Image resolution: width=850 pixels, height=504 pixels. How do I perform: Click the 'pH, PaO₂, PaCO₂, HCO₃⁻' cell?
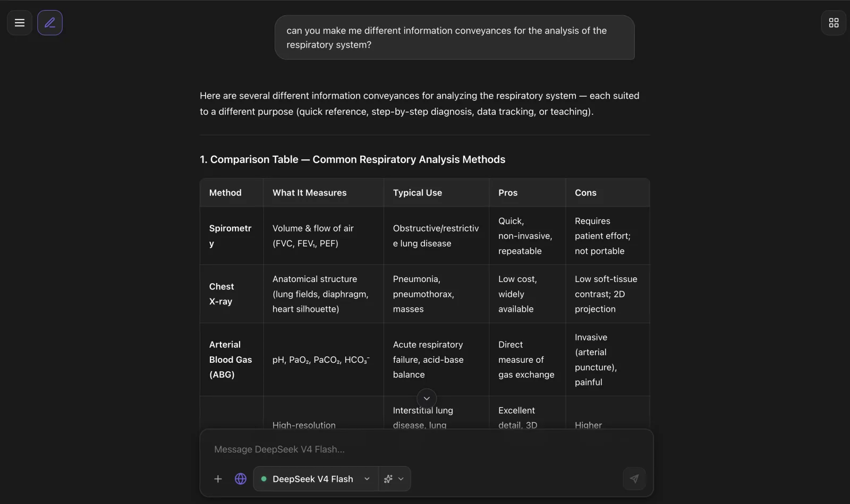pyautogui.click(x=324, y=360)
